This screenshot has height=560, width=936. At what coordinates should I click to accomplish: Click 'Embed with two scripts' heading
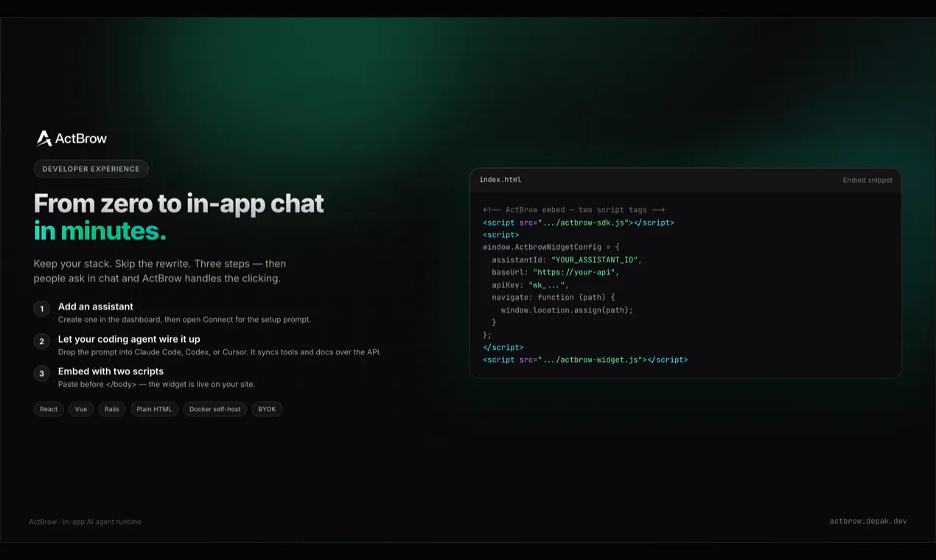coord(111,371)
